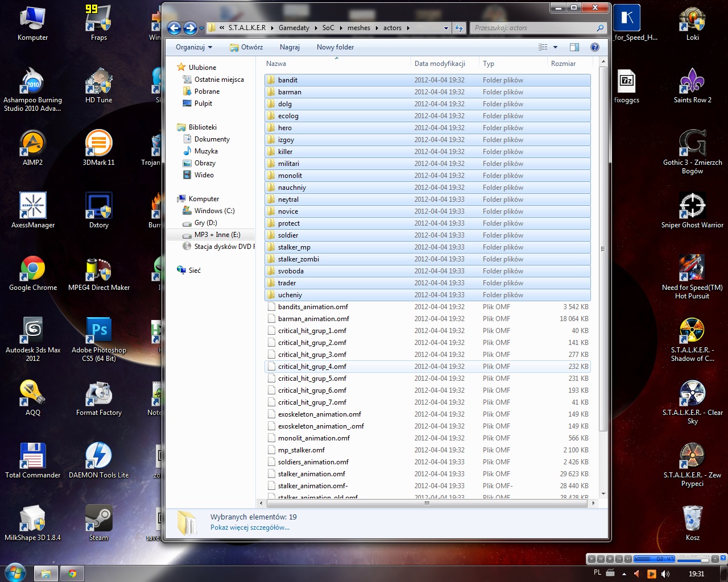
Task: Click the Google Chrome taskbar icon
Action: (72, 573)
